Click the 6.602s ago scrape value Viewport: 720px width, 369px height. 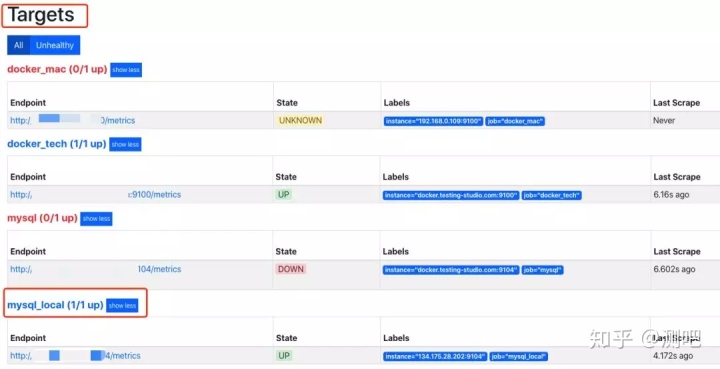[x=674, y=269]
